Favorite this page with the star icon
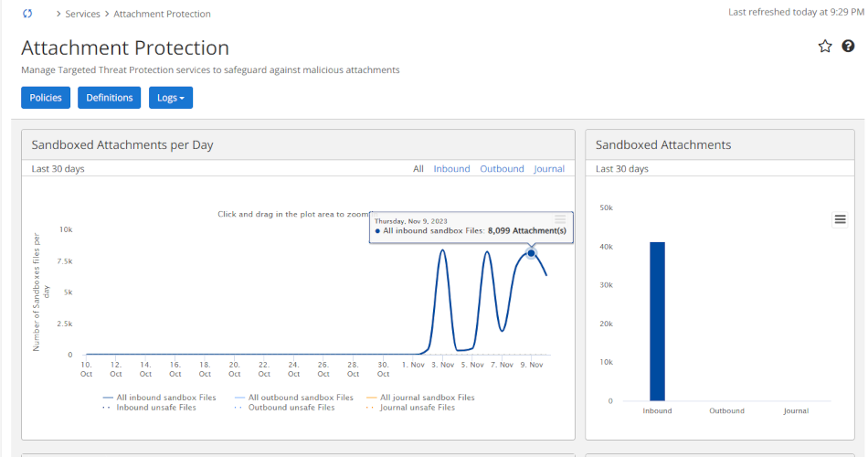The width and height of the screenshot is (868, 457). [x=825, y=47]
